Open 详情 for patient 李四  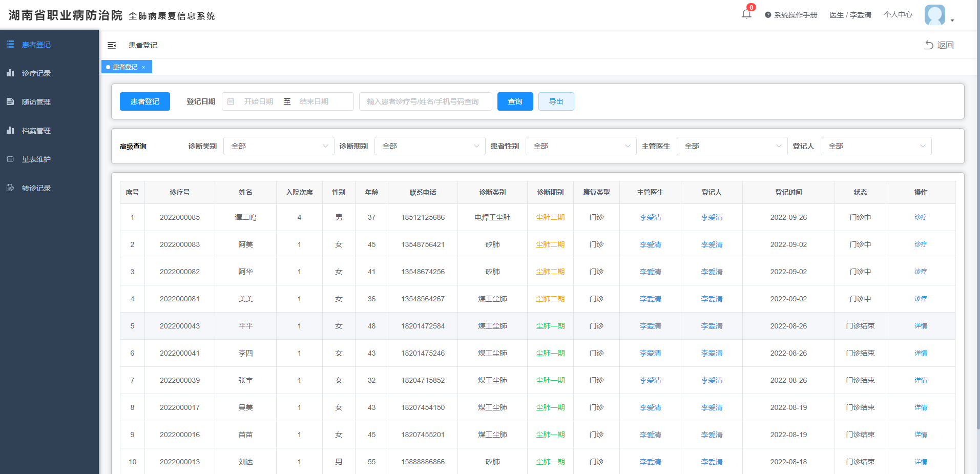click(921, 353)
